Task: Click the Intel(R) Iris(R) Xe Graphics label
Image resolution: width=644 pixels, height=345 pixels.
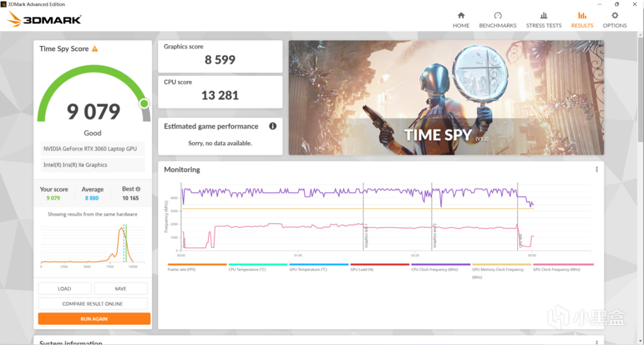Action: tap(93, 165)
